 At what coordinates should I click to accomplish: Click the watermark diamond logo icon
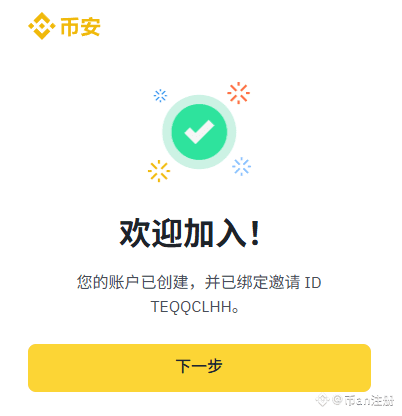(x=322, y=400)
